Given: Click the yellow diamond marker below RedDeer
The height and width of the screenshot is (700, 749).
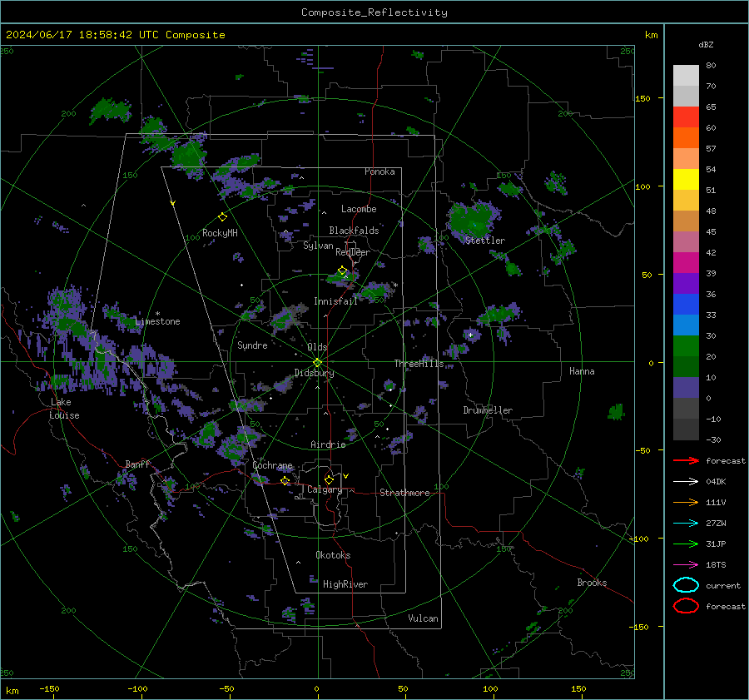Looking at the screenshot, I should pyautogui.click(x=342, y=271).
